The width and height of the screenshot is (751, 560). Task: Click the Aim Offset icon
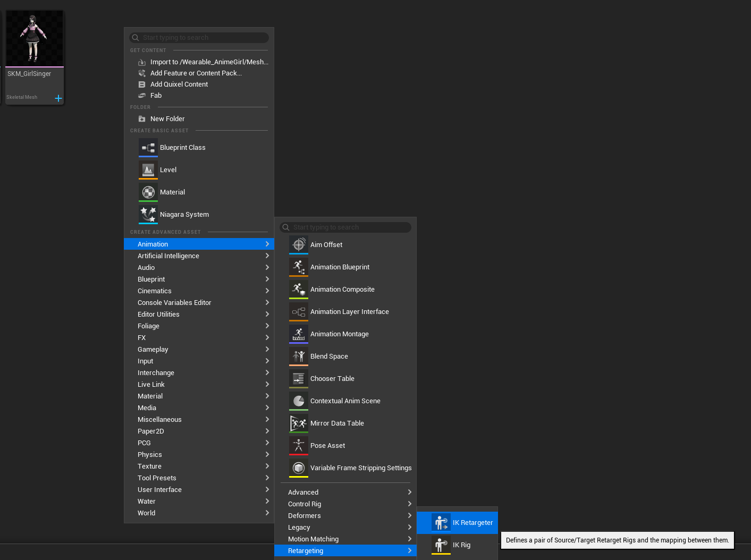pos(298,244)
